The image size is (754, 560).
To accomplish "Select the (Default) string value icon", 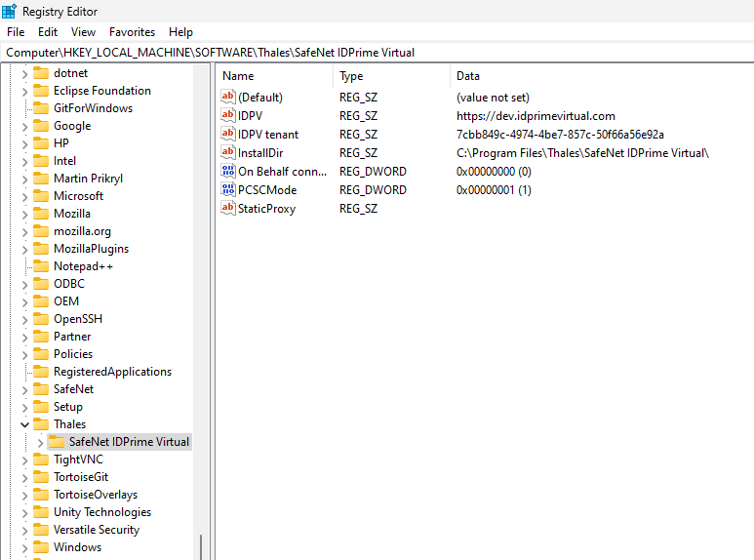I will (228, 98).
